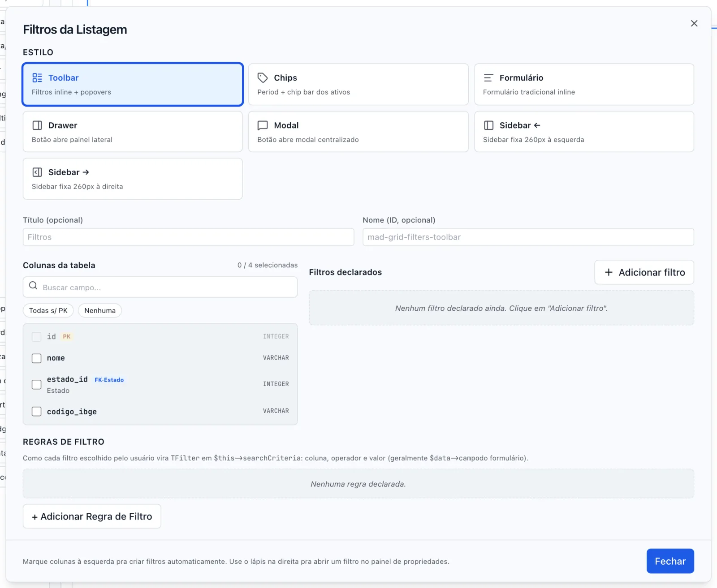Click the 'Nenhum filtro declarado ainda' message
Viewport: 717px width, 588px height.
(501, 308)
